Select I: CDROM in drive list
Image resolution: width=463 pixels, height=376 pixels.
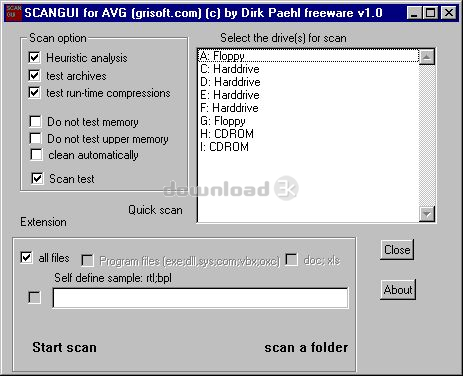tap(308, 147)
